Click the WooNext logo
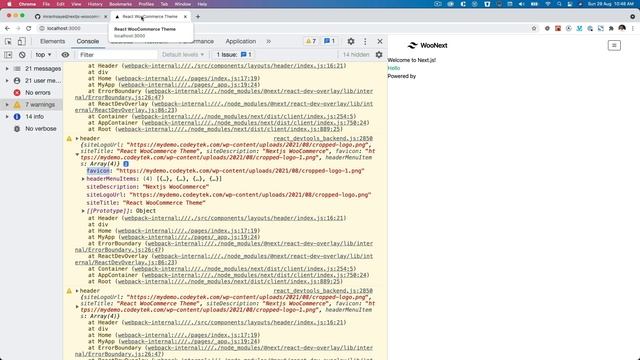 pos(427,45)
